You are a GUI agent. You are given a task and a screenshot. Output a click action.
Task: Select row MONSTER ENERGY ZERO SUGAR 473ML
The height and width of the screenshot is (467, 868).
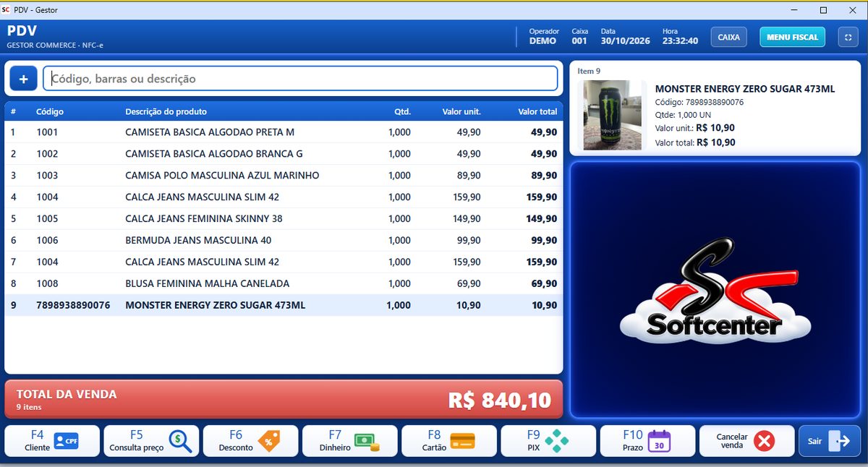pyautogui.click(x=284, y=305)
